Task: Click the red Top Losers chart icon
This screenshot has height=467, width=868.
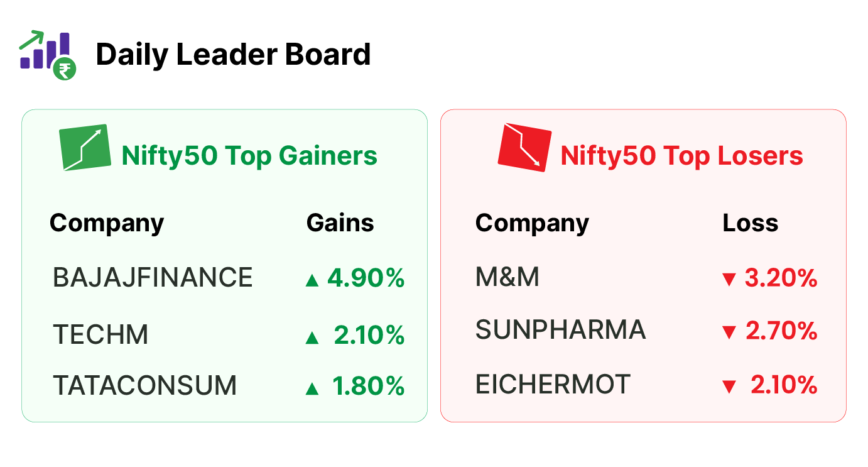Action: click(524, 148)
